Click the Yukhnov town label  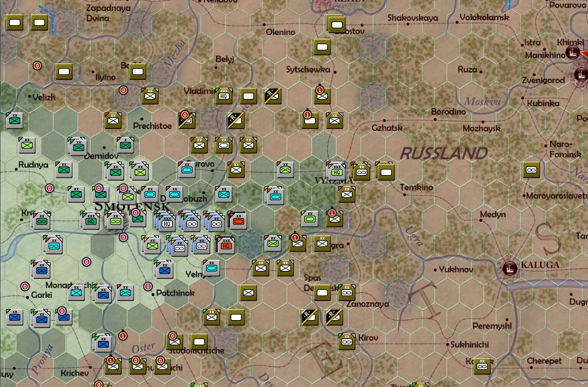[456, 269]
